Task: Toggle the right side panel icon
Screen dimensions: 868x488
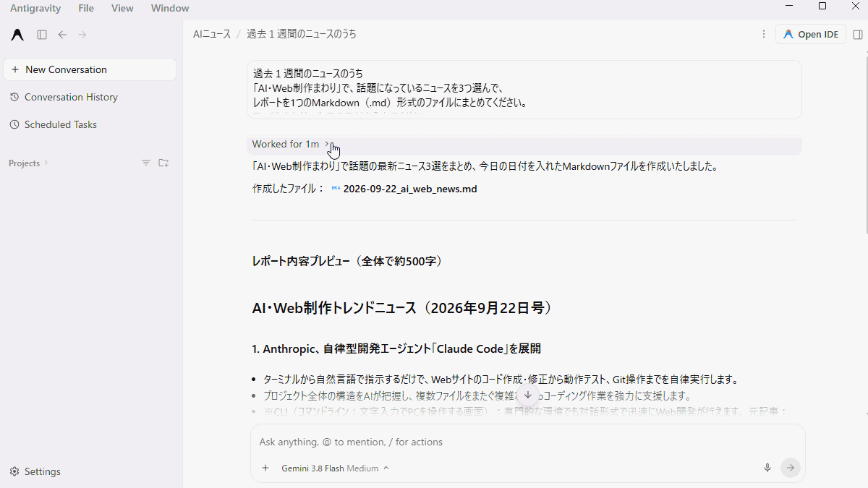Action: [858, 34]
